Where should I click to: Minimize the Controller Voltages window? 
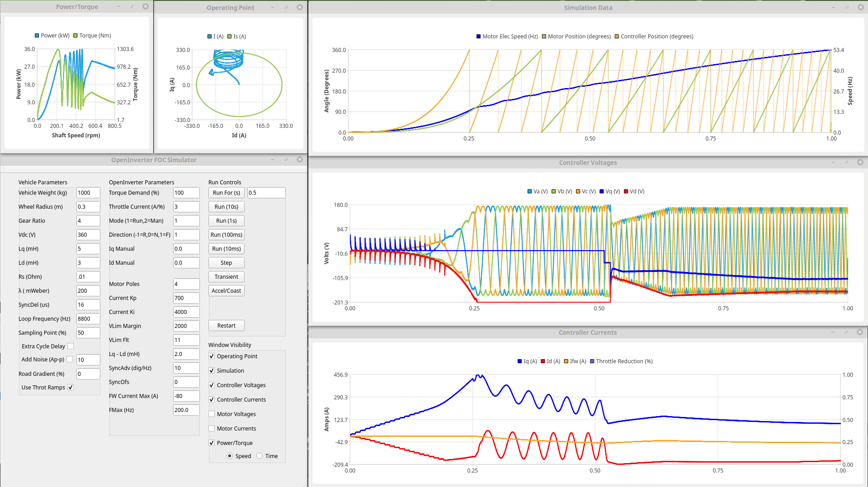(833, 163)
